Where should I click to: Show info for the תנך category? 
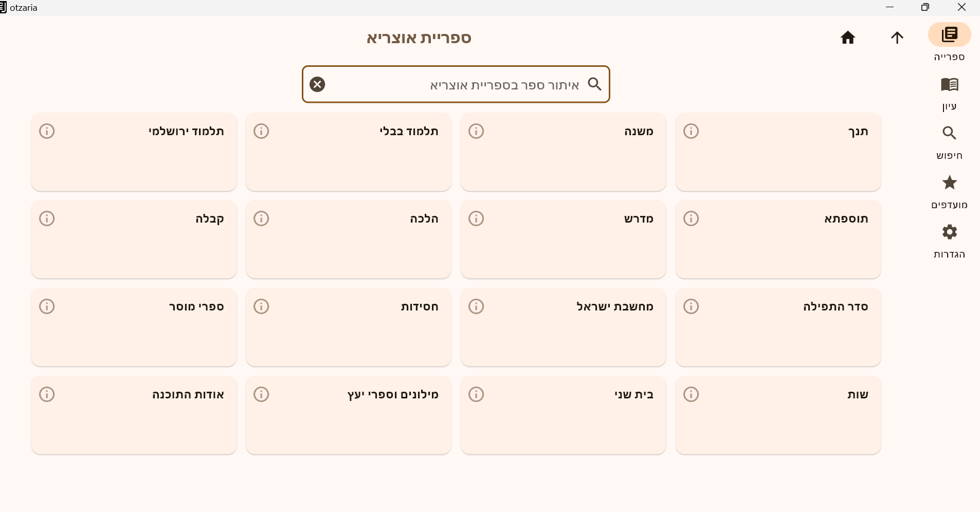[691, 131]
